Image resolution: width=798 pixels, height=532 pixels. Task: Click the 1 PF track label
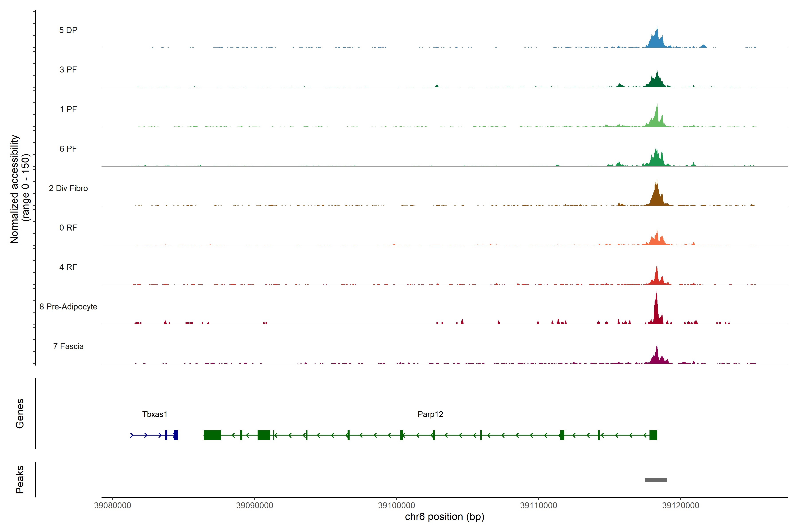(68, 109)
